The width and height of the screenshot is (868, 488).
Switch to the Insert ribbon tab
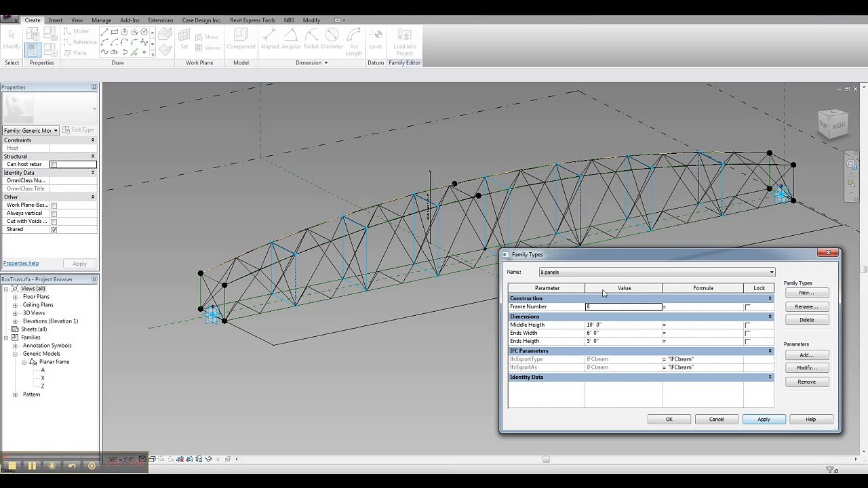[56, 20]
